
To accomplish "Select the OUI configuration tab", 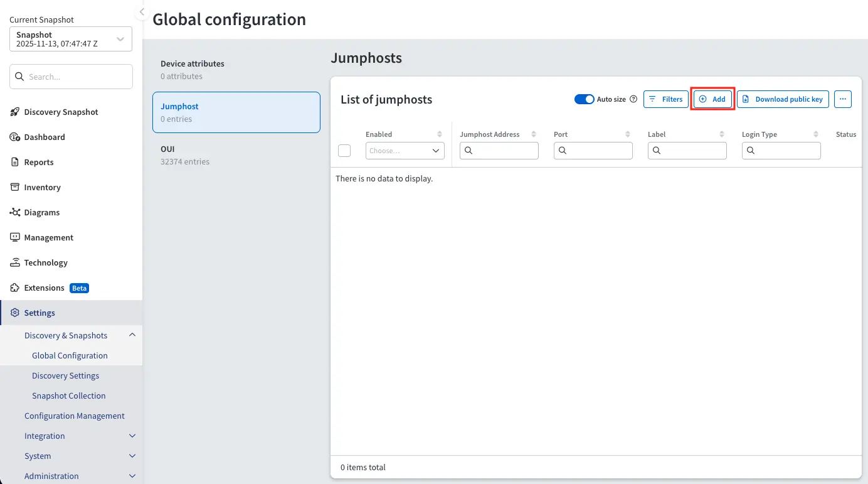I will (x=236, y=155).
